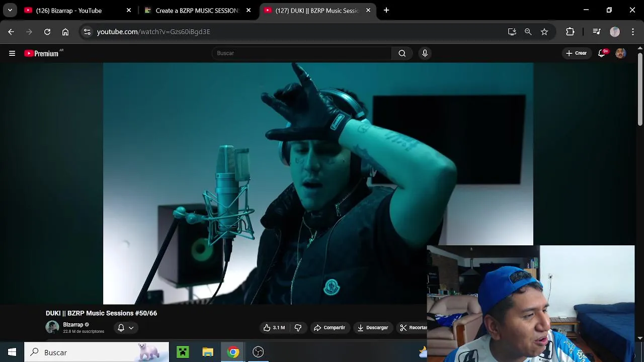The height and width of the screenshot is (362, 644).
Task: Click the Descargar download button
Action: [x=373, y=328]
